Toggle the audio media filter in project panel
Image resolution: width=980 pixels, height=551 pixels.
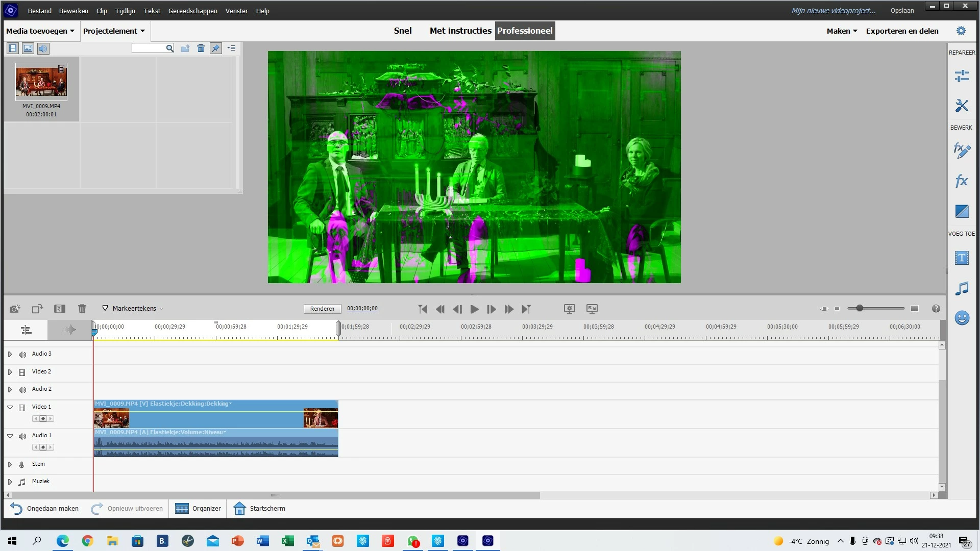pyautogui.click(x=43, y=48)
